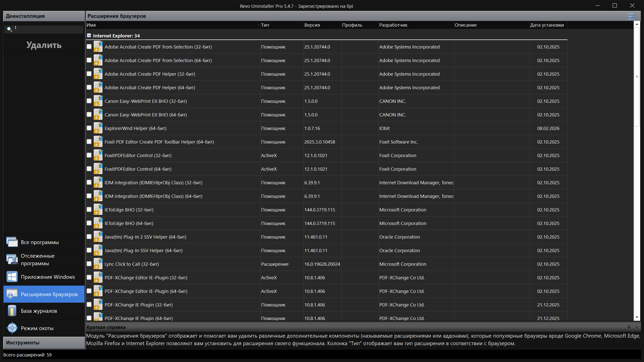Expand the Деинсталляция panel header
Screen dimensions: 644x362
(44, 16)
